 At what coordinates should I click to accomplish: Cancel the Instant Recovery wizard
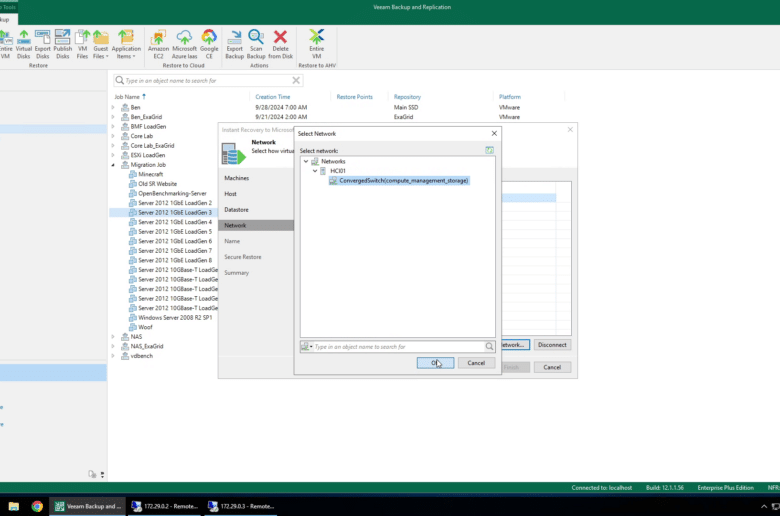click(x=552, y=367)
